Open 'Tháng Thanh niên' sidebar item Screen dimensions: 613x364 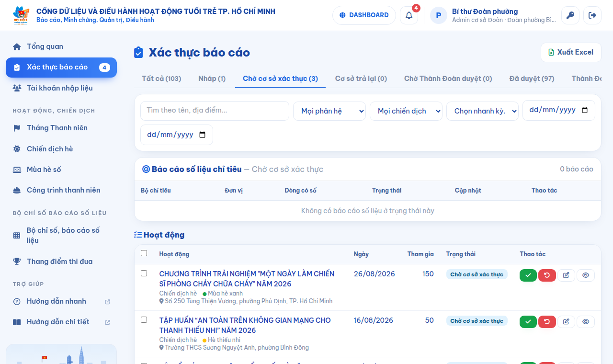tap(61, 128)
